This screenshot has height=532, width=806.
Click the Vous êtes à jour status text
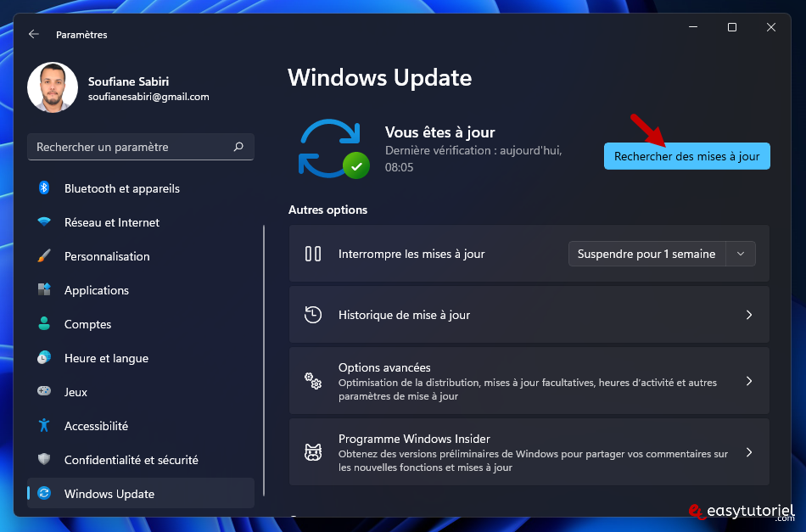440,132
